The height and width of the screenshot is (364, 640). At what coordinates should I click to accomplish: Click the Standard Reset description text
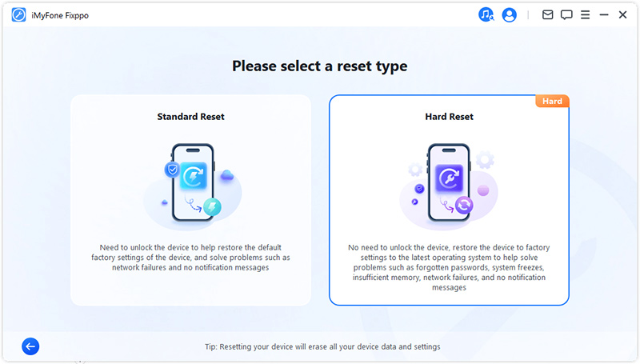click(190, 258)
